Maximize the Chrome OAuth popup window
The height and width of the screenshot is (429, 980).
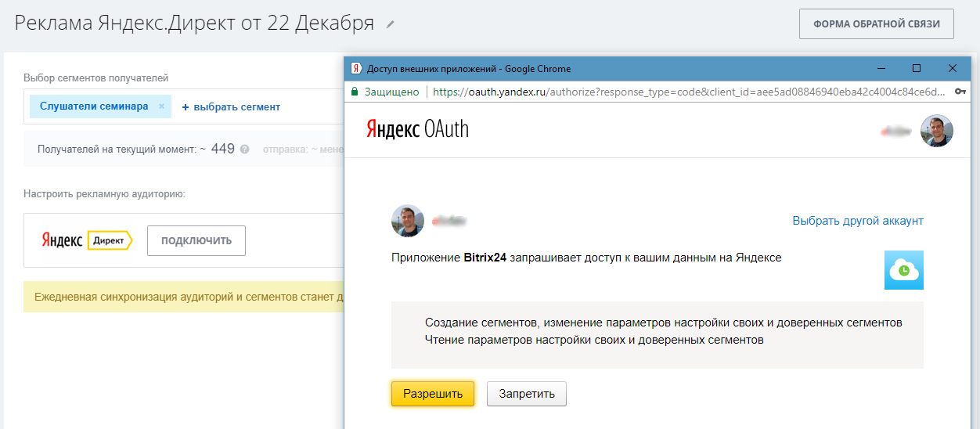(917, 68)
